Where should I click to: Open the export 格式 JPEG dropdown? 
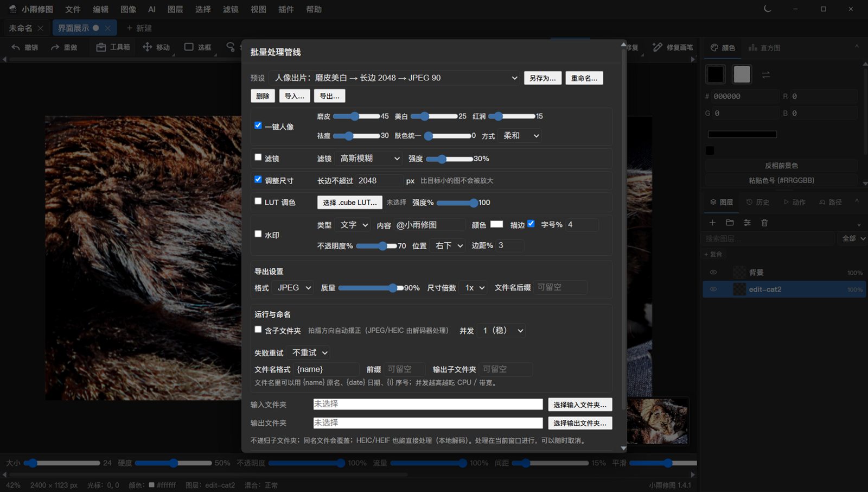click(293, 288)
